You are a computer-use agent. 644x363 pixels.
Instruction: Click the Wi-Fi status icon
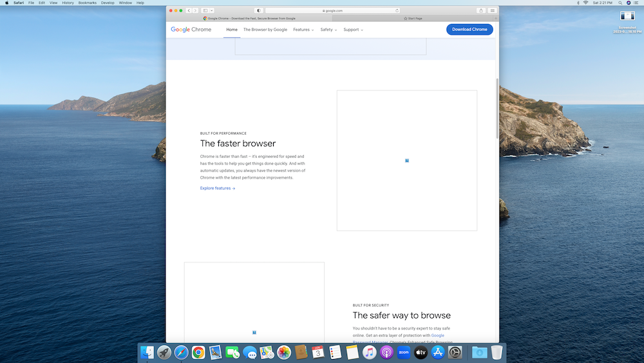pos(585,3)
